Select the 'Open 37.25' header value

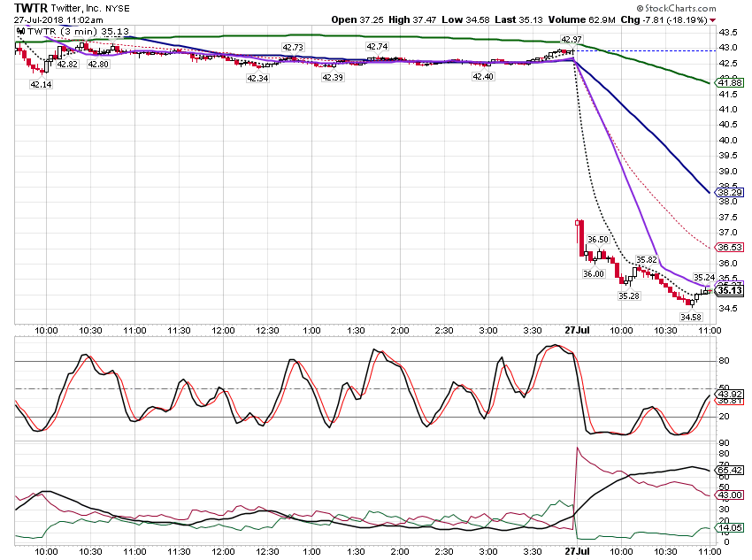click(x=357, y=19)
